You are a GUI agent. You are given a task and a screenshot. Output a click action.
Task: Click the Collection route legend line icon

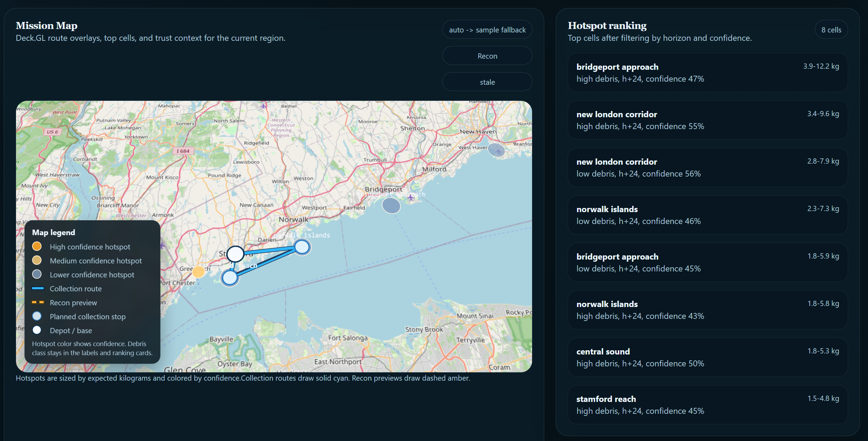coord(38,289)
